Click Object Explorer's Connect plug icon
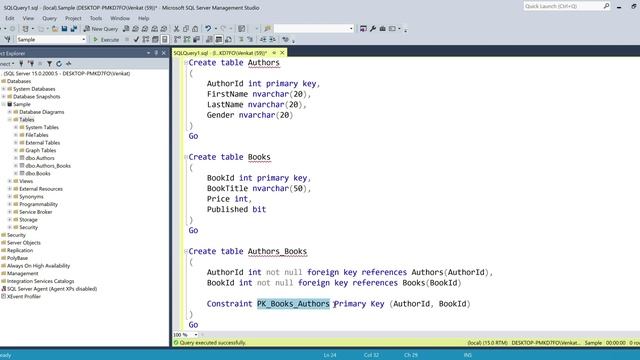 pyautogui.click(x=21, y=64)
